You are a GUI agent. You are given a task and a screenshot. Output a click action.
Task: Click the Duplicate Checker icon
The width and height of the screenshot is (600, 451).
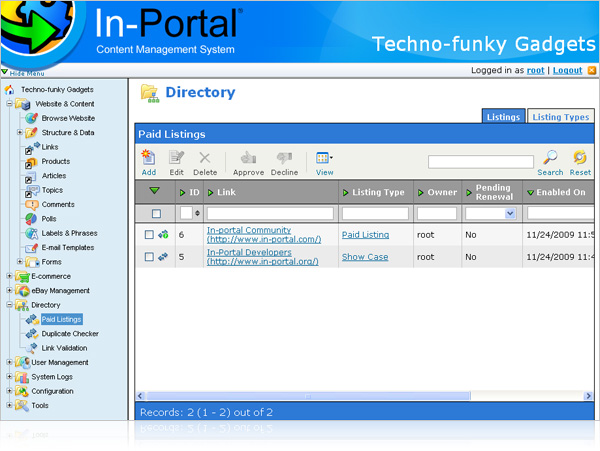[x=32, y=334]
